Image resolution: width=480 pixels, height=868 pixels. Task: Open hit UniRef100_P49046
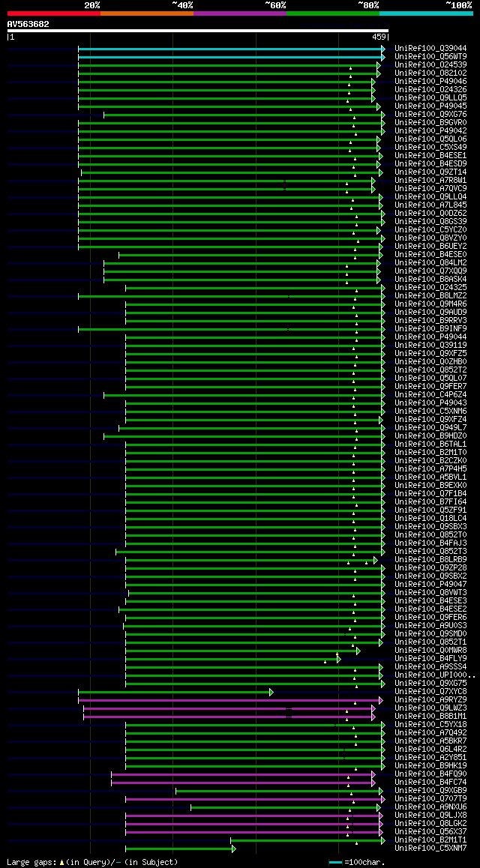click(430, 82)
